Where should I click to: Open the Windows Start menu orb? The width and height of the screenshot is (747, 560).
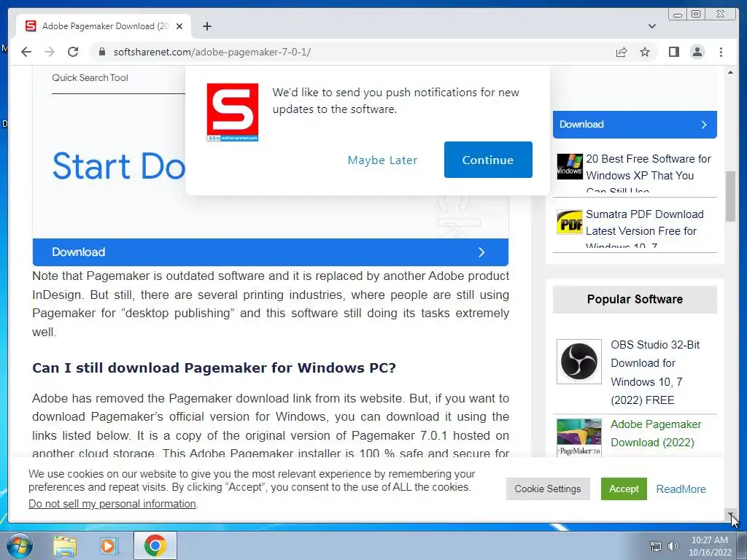pos(20,545)
